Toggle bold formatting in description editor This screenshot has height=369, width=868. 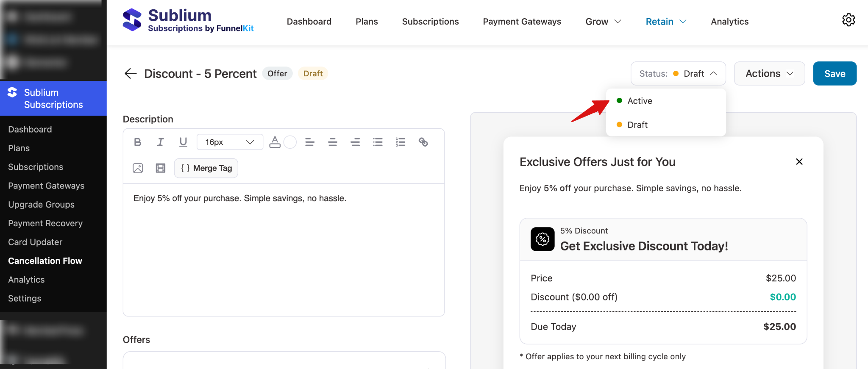pos(137,142)
